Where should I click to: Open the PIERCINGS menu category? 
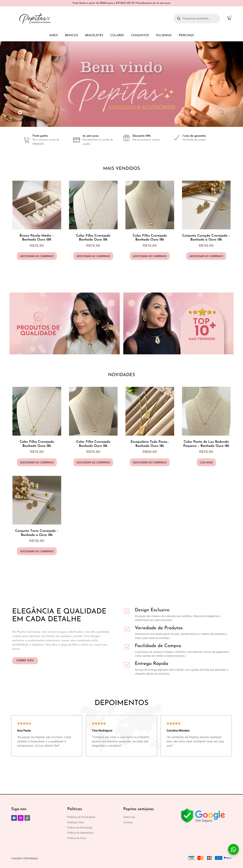click(186, 35)
